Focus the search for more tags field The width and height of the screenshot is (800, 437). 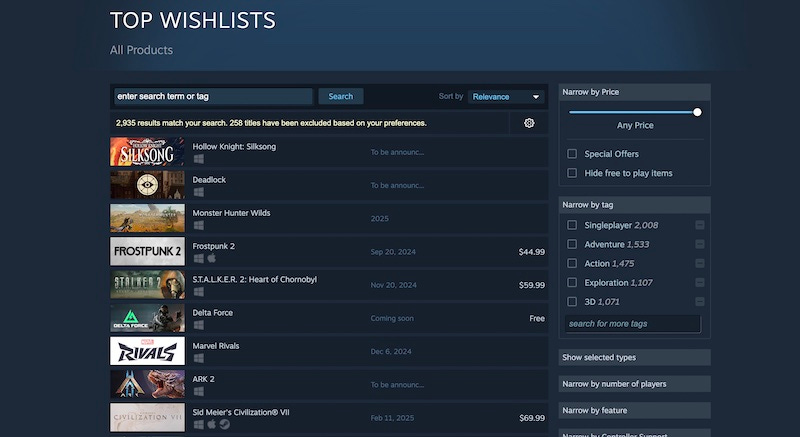tap(633, 324)
